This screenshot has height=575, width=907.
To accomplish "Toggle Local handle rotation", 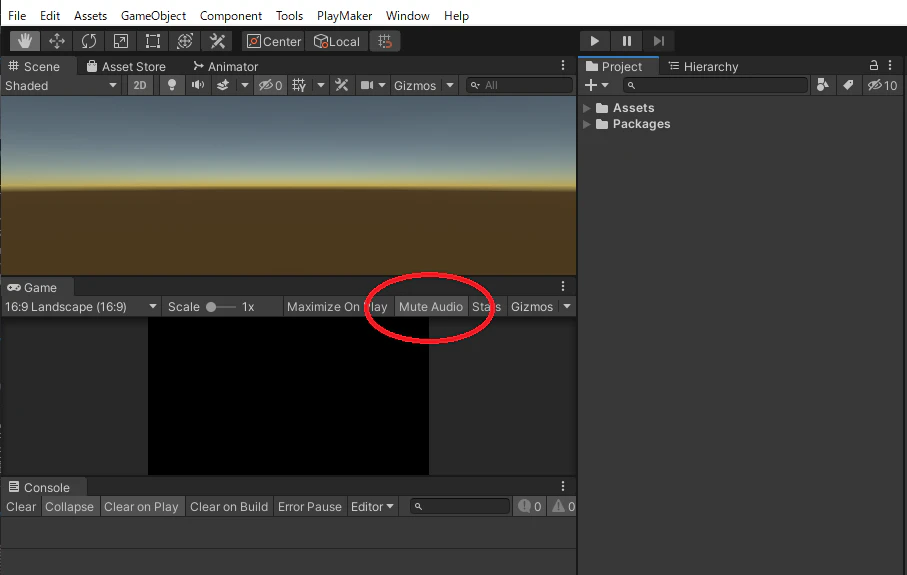I will (x=337, y=41).
